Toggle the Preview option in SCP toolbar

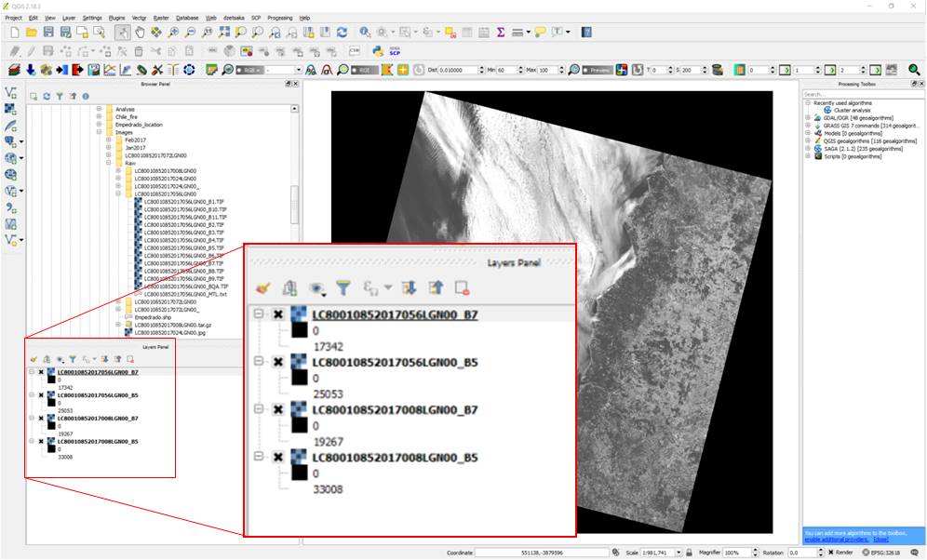click(x=598, y=70)
